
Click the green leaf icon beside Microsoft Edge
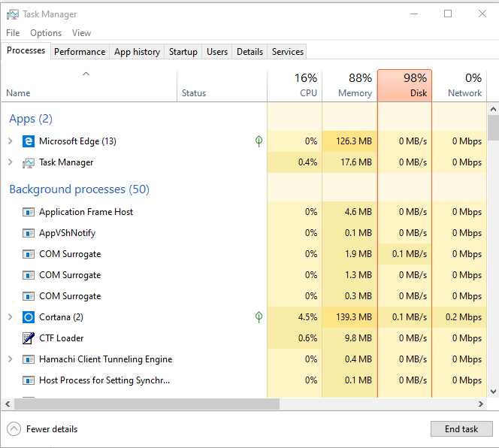pos(259,141)
